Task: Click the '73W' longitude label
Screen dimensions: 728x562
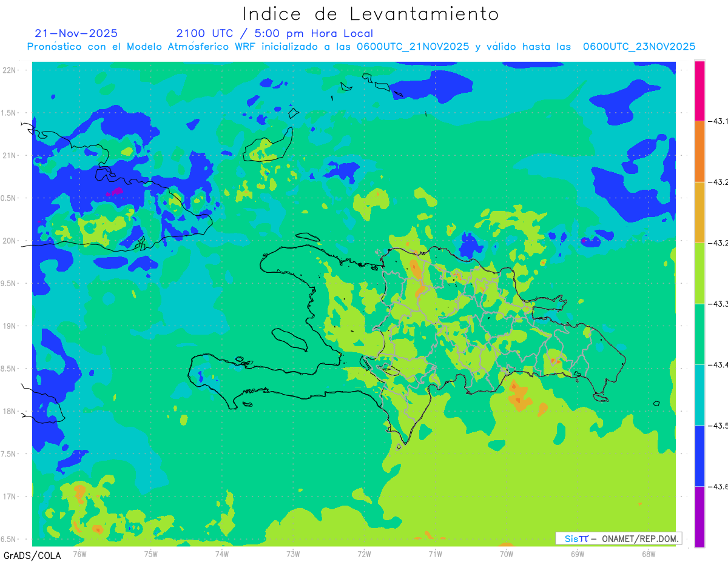Action: tap(293, 553)
